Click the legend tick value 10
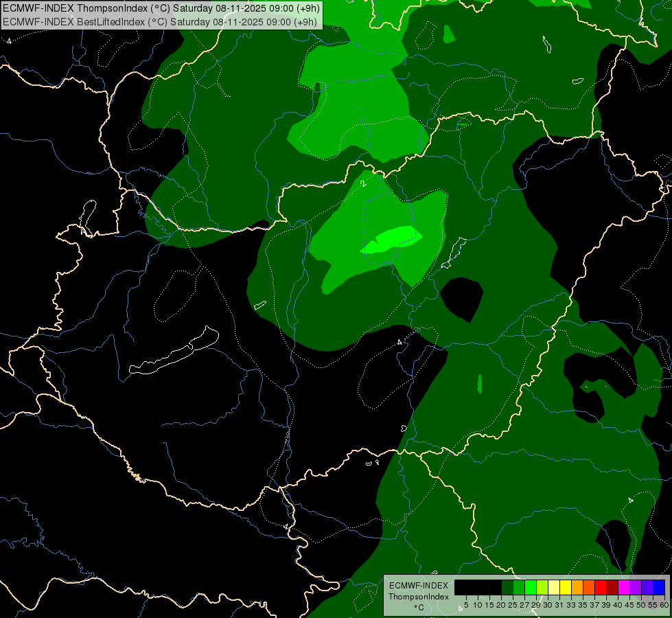This screenshot has width=672, height=618. pos(478,605)
